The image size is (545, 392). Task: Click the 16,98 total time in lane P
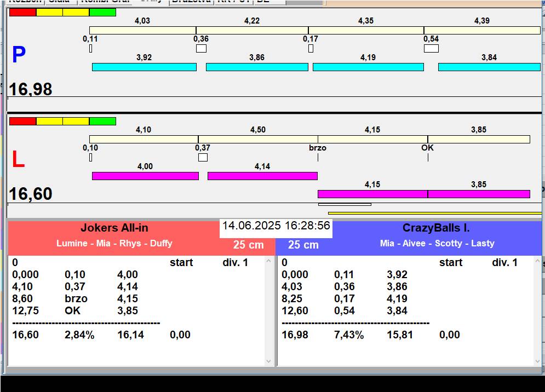[31, 89]
